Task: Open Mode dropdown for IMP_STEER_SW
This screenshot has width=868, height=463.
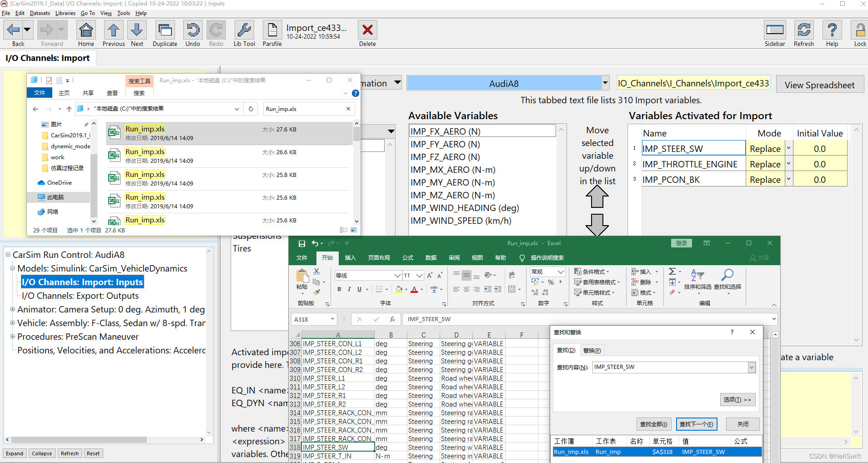Action: pos(788,149)
